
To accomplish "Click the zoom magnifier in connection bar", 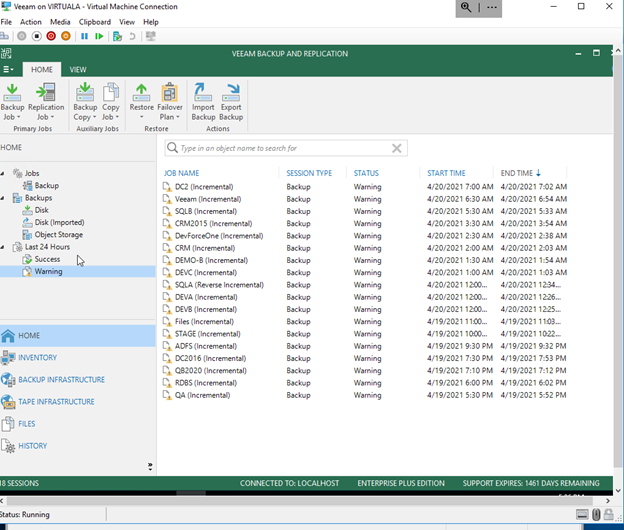I will [466, 7].
